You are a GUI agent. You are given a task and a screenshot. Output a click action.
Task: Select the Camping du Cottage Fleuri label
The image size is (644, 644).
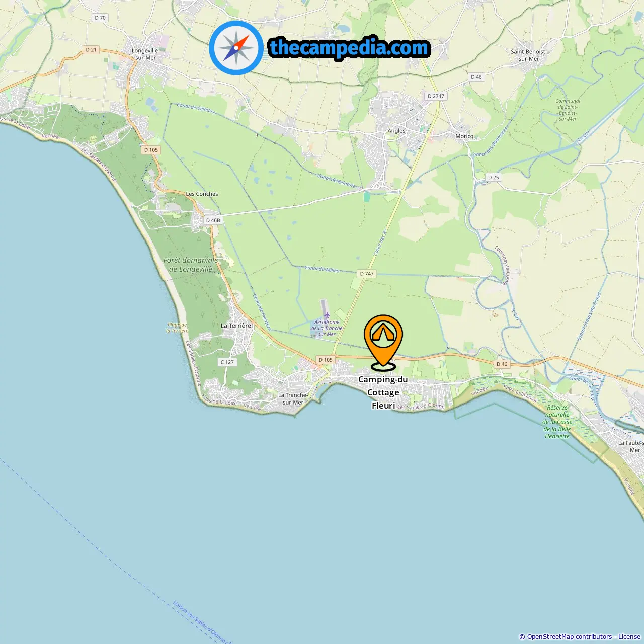point(383,392)
